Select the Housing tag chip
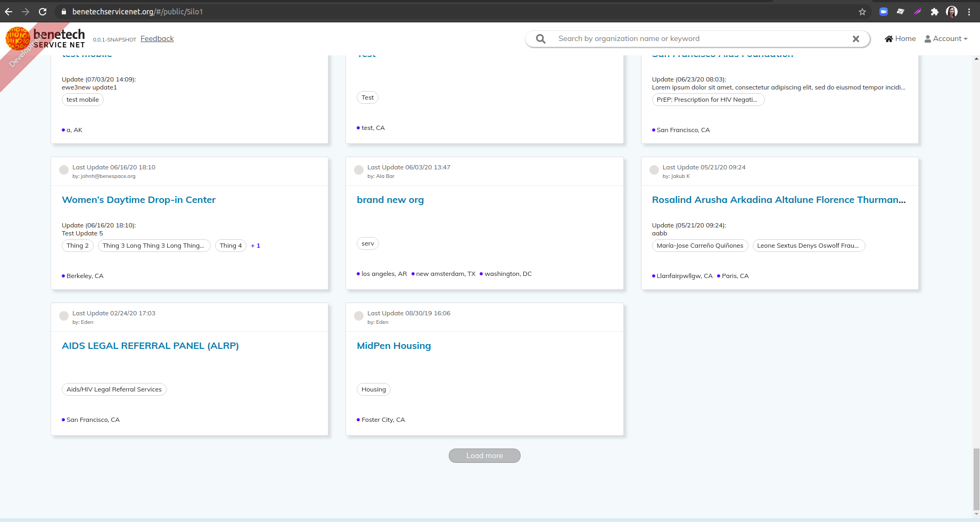980x522 pixels. point(373,389)
